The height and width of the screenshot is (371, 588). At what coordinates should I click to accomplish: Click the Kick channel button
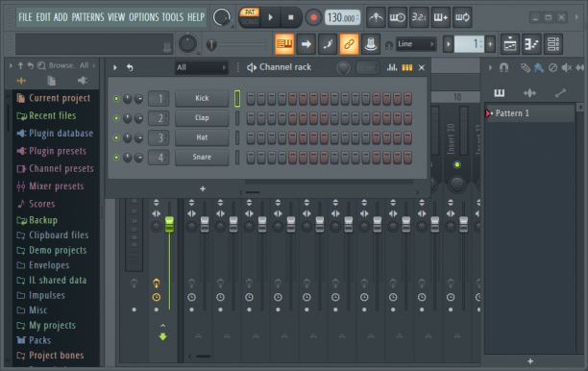point(202,98)
